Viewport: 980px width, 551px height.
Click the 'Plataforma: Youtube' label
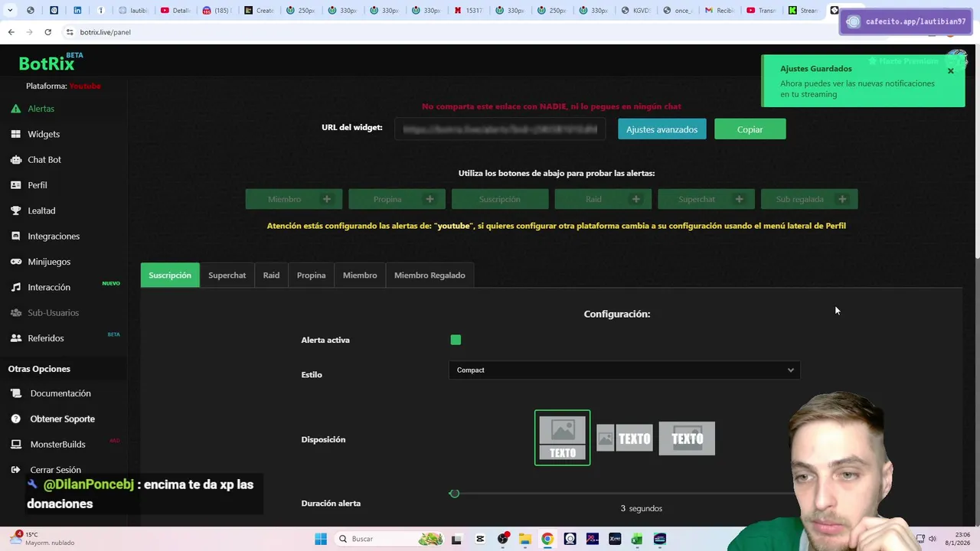pyautogui.click(x=64, y=86)
